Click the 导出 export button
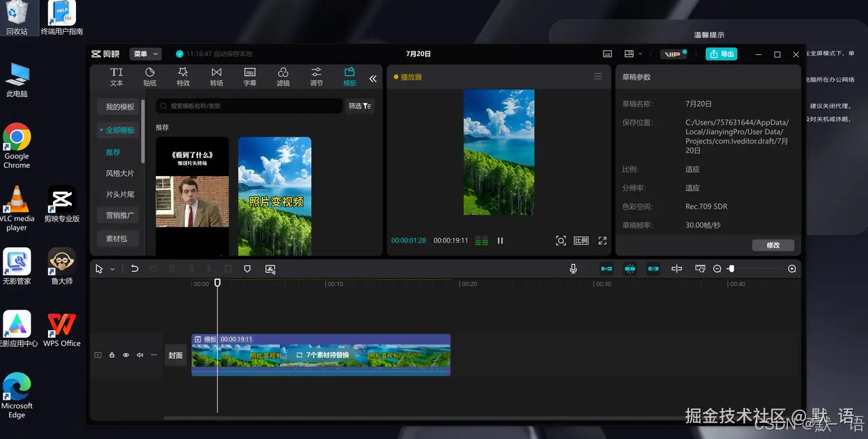Viewport: 868px width, 439px height. pyautogui.click(x=722, y=54)
